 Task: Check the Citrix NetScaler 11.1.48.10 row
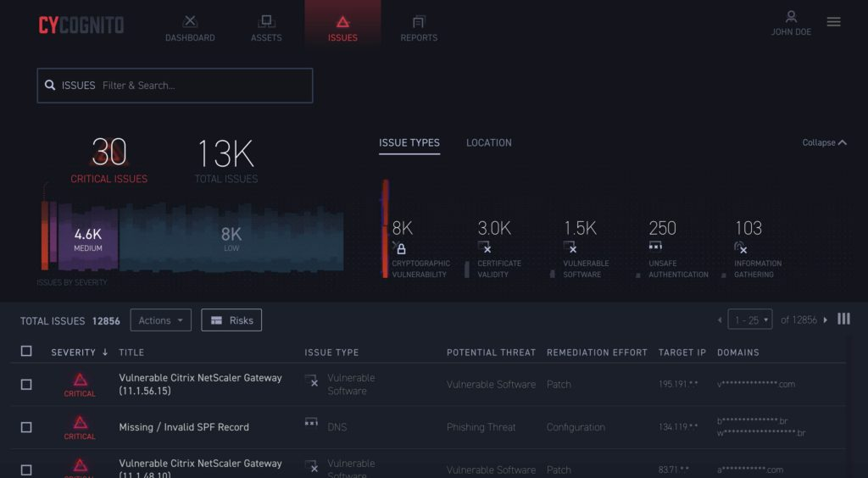[x=26, y=470]
